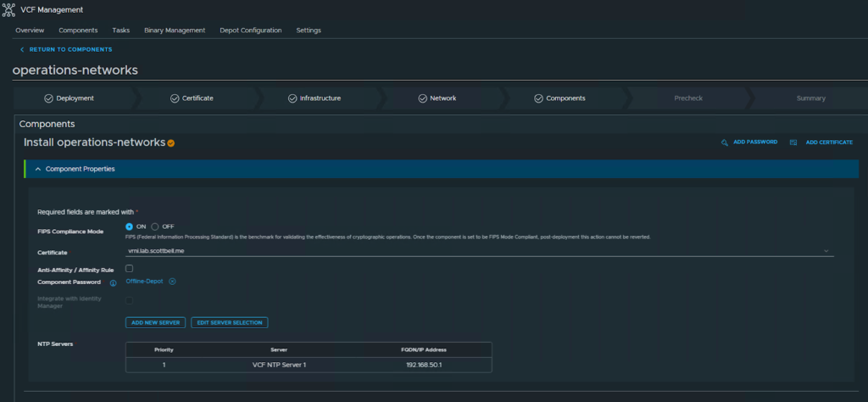Click the Add New Server button
868x402 pixels.
(156, 322)
